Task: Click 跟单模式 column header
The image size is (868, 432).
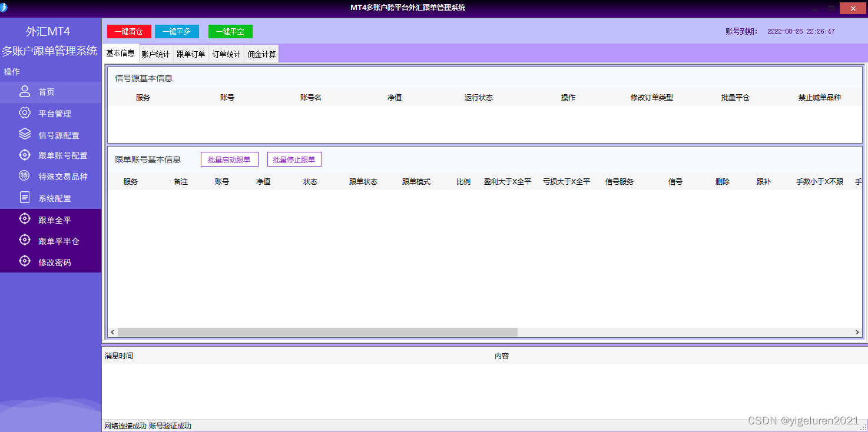Action: coord(416,182)
